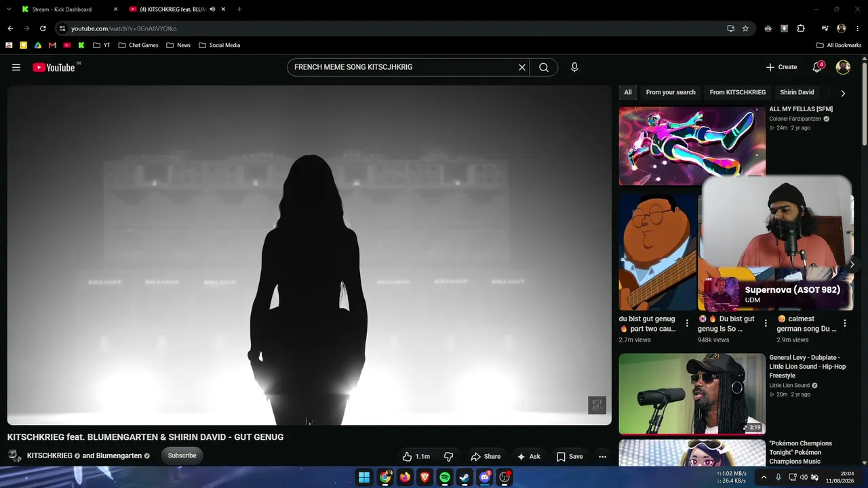Click the address bar URL
Image resolution: width=868 pixels, height=488 pixels.
tap(124, 28)
